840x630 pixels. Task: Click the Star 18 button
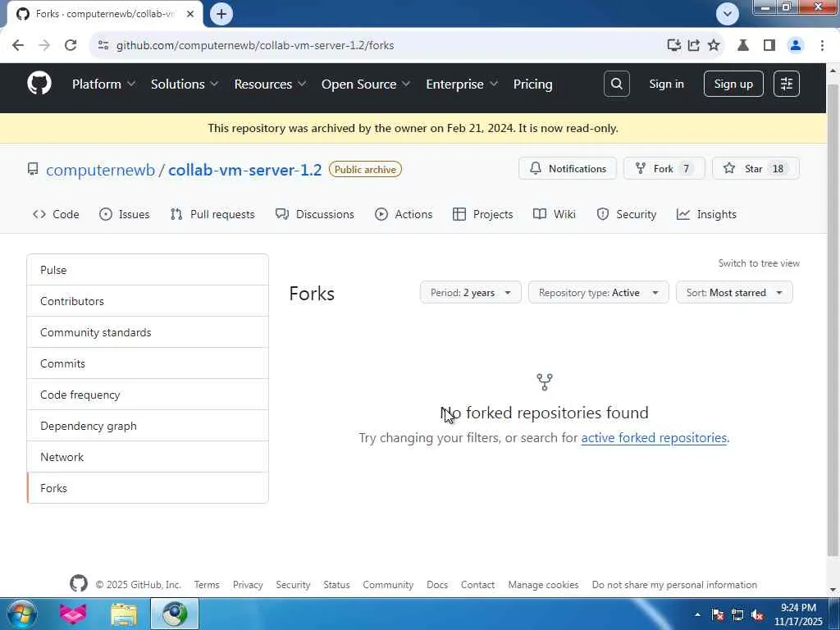point(756,168)
